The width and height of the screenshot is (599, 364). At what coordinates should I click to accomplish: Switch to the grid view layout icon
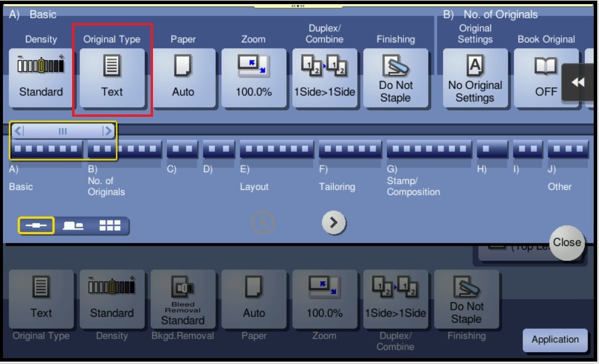109,225
